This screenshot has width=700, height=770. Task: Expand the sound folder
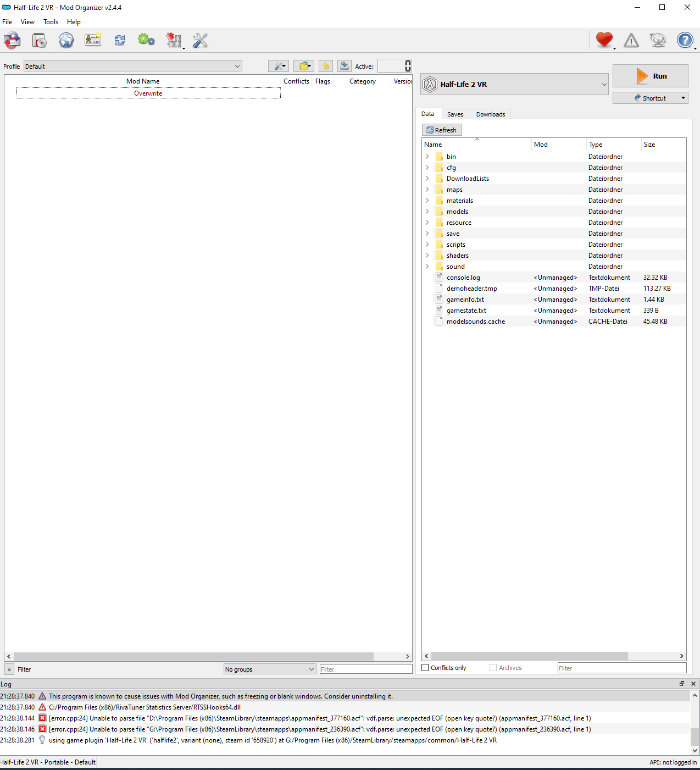pos(427,267)
